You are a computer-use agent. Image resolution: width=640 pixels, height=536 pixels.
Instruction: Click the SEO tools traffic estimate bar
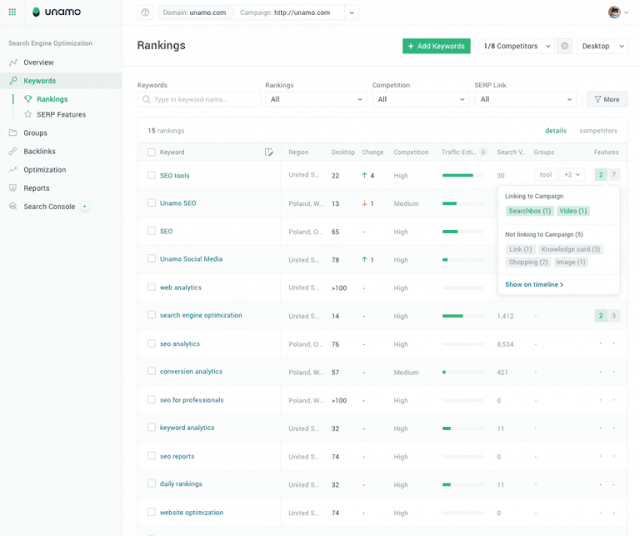point(462,176)
